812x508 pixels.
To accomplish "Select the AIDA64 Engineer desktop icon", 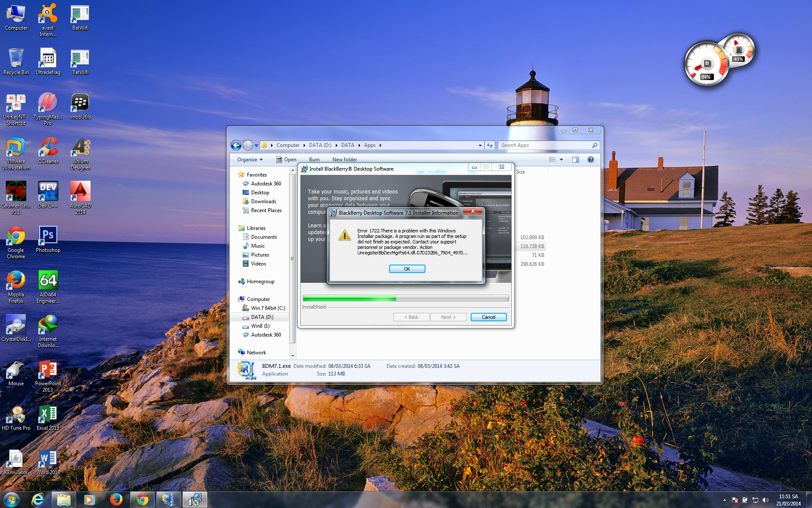I will coord(48,287).
